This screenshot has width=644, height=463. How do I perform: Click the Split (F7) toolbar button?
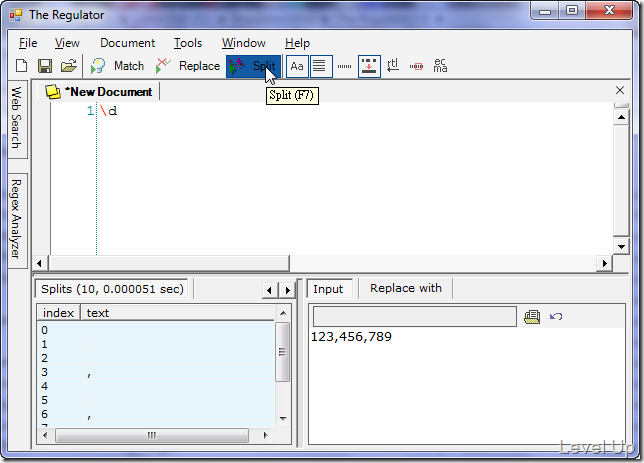click(x=253, y=66)
